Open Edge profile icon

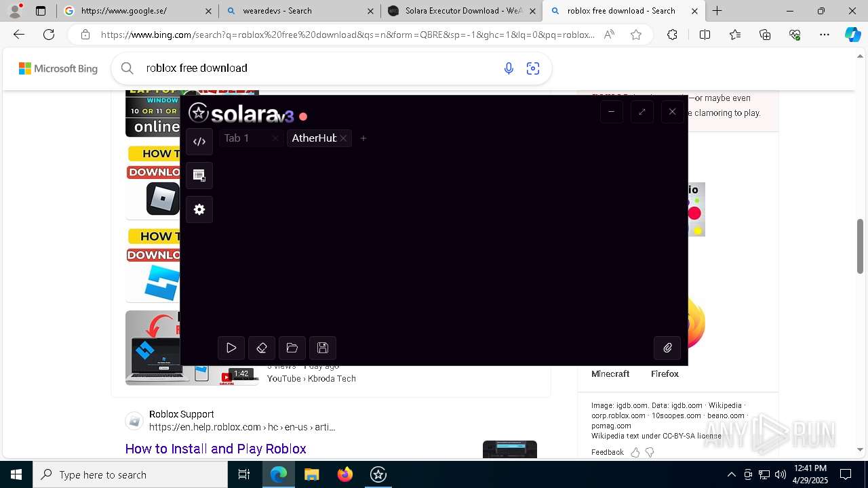pos(15,11)
